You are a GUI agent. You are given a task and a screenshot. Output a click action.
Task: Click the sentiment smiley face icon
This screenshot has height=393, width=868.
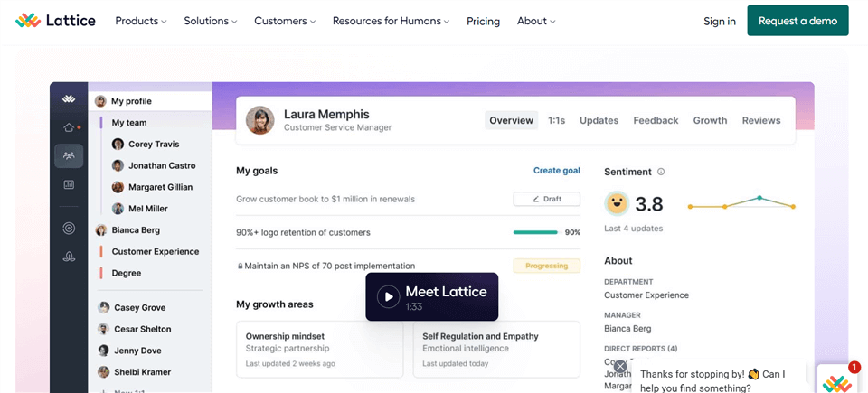(x=617, y=204)
